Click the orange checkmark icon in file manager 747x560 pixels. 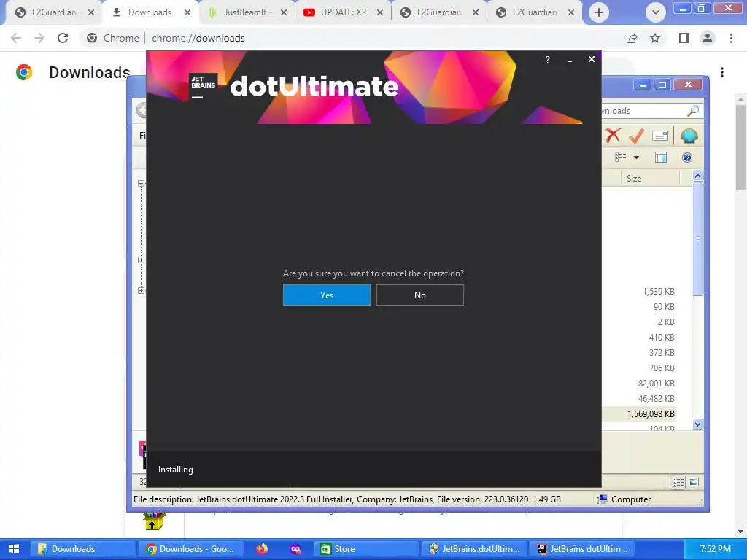(x=636, y=136)
